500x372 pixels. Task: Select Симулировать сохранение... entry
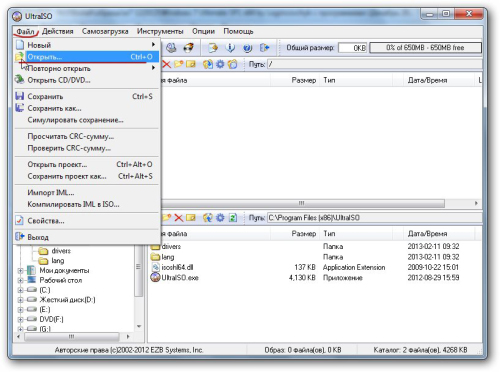coord(87,120)
